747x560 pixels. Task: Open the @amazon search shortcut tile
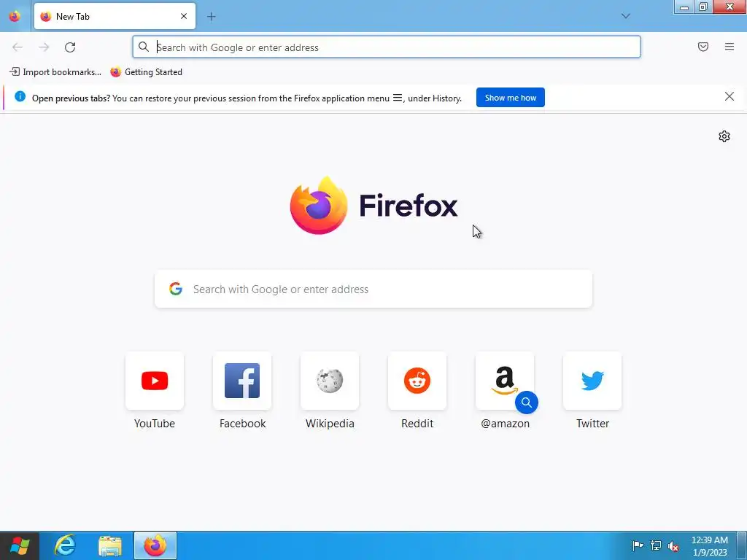tap(505, 381)
